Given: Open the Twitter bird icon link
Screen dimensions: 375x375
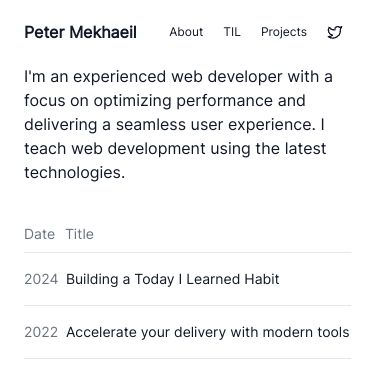Looking at the screenshot, I should (334, 32).
